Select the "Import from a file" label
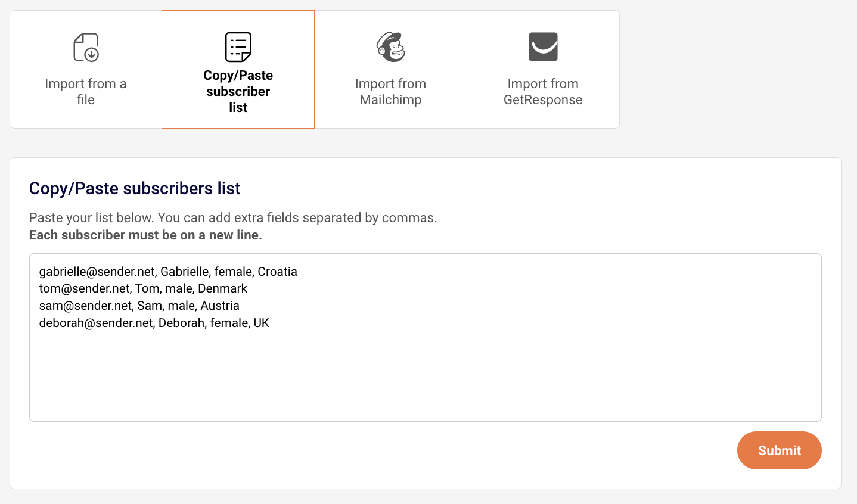The width and height of the screenshot is (857, 504). [86, 91]
